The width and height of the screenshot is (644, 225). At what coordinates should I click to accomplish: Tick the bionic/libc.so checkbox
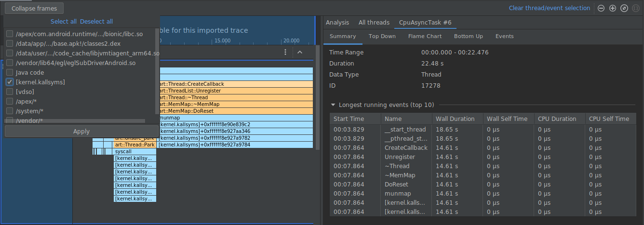point(10,34)
